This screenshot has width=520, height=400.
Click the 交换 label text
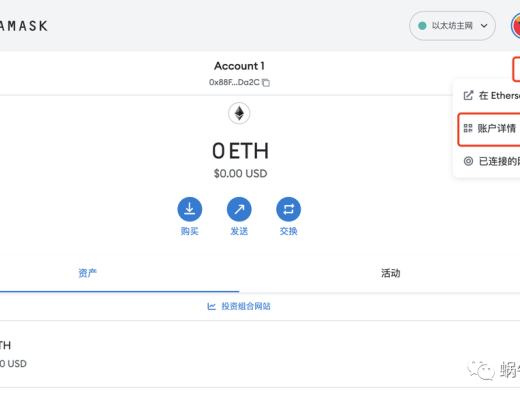point(288,231)
